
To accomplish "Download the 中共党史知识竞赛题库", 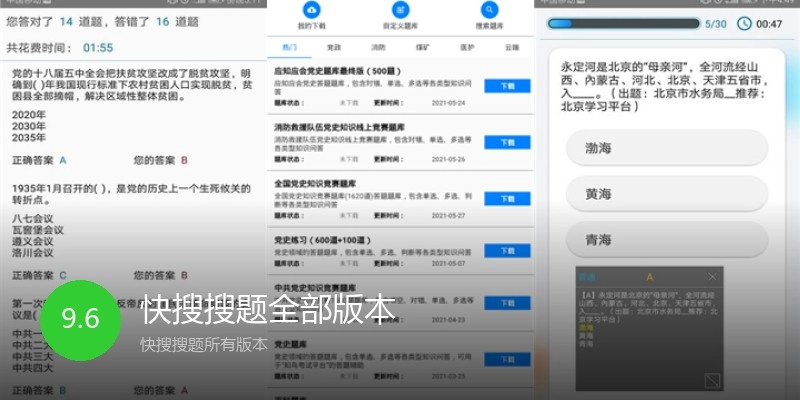I will pos(507,303).
